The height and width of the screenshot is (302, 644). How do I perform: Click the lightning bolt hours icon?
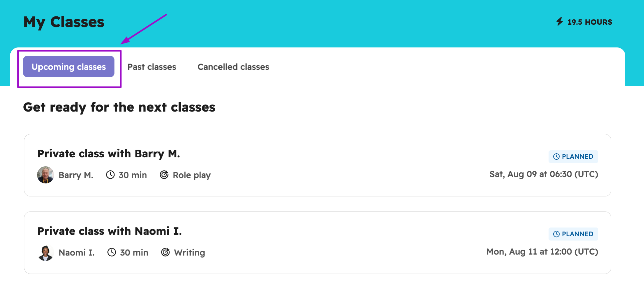point(560,22)
